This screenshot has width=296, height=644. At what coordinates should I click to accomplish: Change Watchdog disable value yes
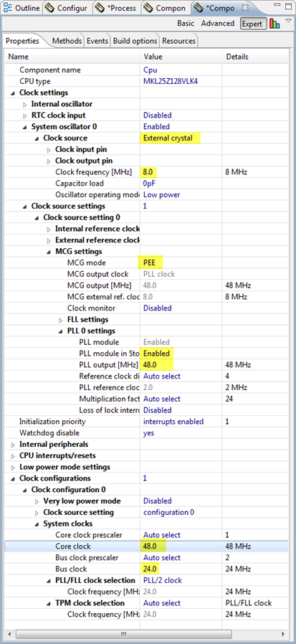(x=148, y=433)
